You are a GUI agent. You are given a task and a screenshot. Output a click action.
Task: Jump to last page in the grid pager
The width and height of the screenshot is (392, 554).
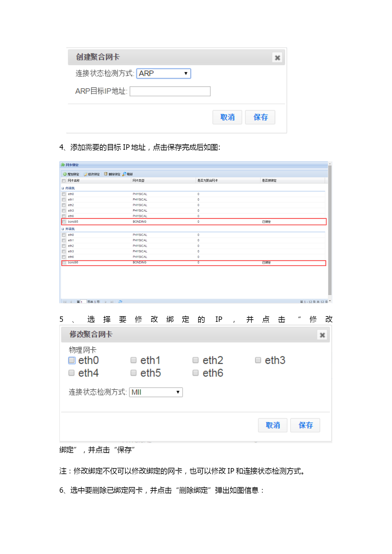tap(112, 302)
